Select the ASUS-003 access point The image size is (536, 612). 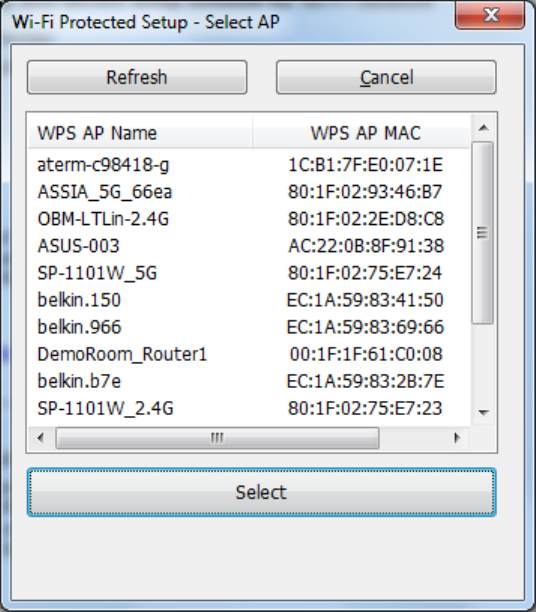pos(249,246)
